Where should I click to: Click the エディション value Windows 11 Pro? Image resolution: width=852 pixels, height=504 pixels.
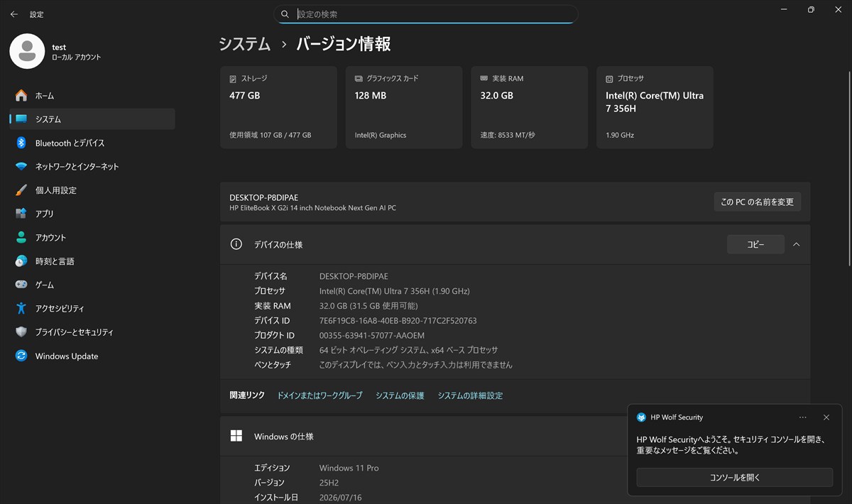349,468
